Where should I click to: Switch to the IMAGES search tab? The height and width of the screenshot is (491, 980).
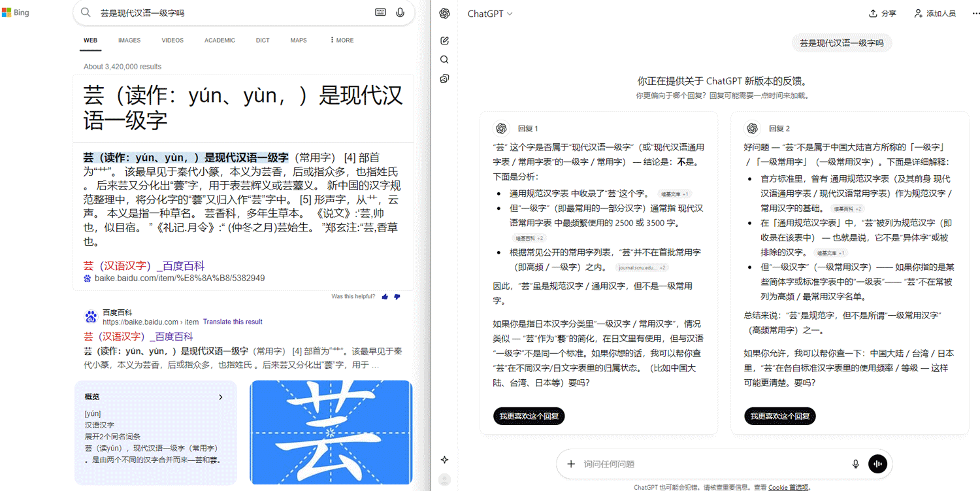(129, 41)
